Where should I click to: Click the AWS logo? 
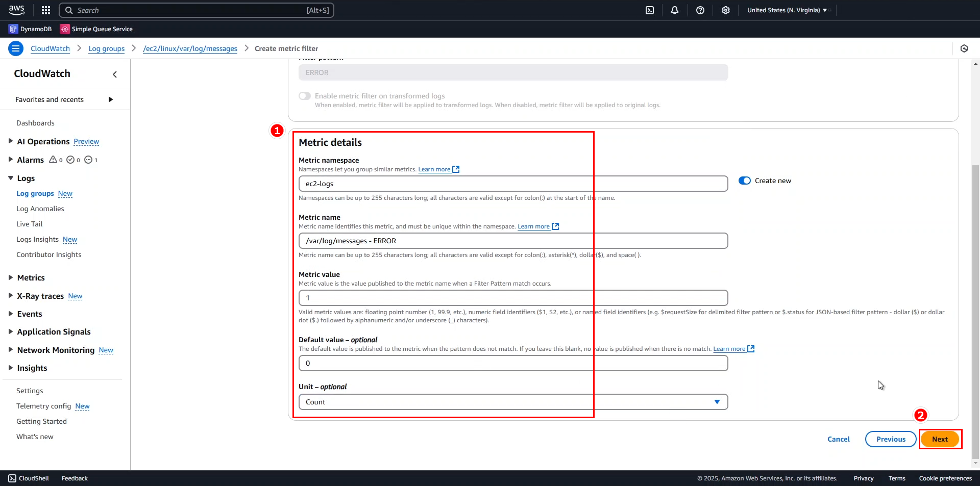click(x=16, y=10)
